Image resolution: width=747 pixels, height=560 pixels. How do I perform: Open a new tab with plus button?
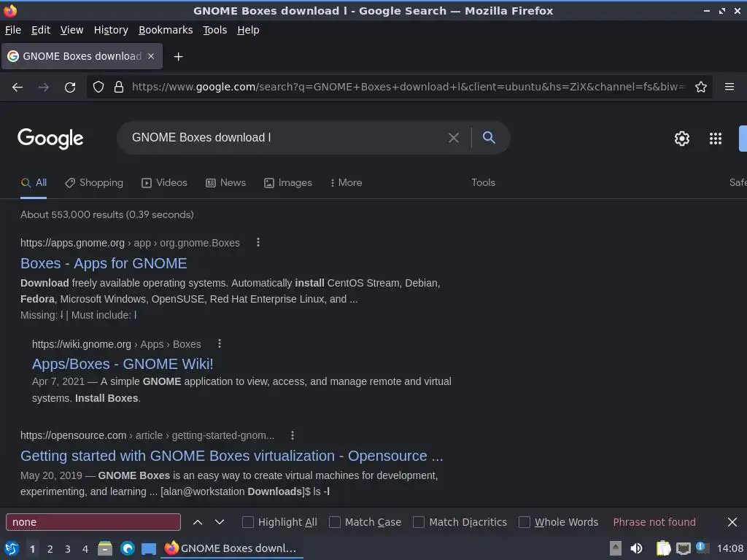pyautogui.click(x=178, y=57)
